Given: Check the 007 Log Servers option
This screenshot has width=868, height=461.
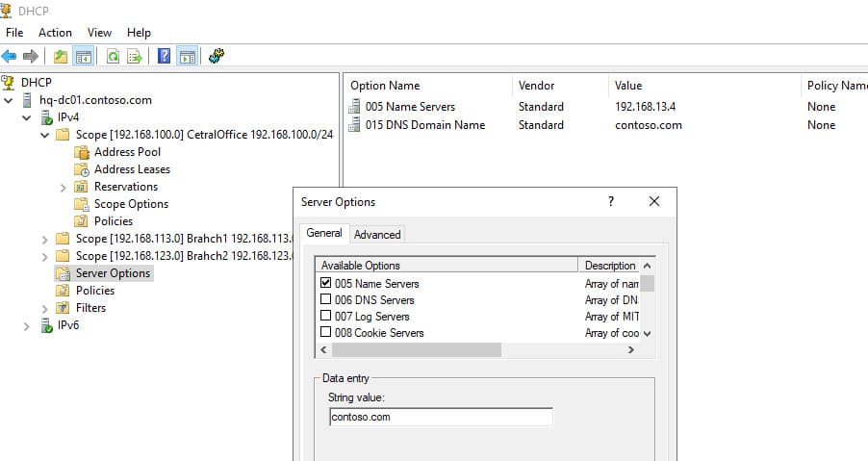Looking at the screenshot, I should click(x=326, y=317).
